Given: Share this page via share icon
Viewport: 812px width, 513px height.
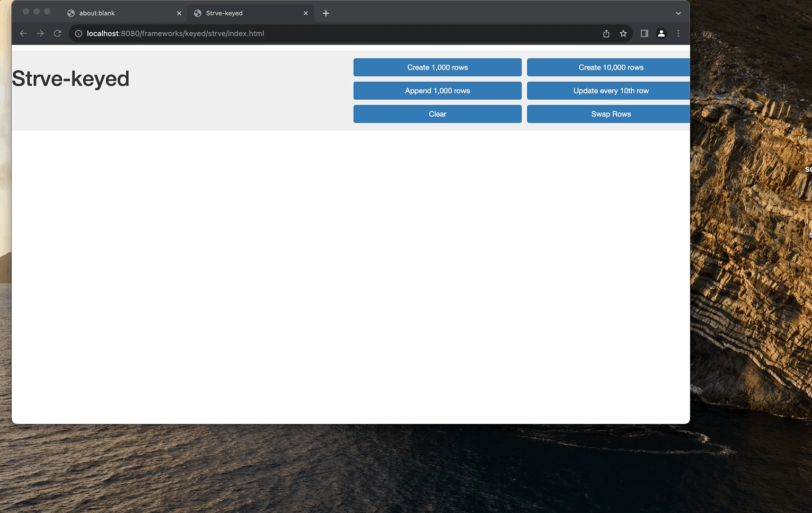Looking at the screenshot, I should pyautogui.click(x=606, y=33).
